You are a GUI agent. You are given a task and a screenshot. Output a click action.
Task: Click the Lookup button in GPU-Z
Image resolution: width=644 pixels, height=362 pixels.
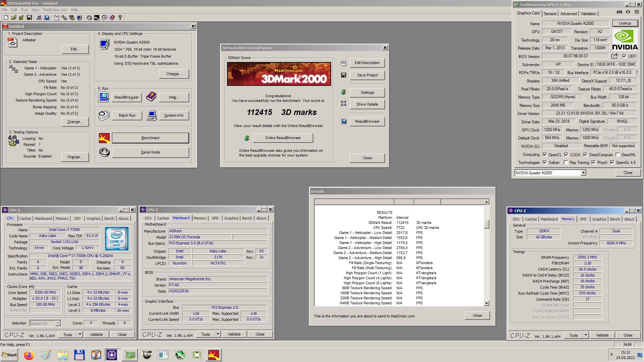[625, 23]
